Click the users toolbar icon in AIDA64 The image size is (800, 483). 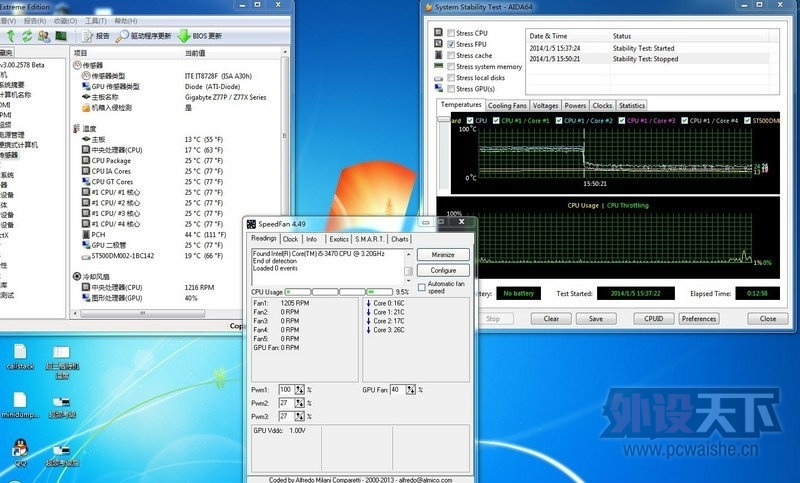click(44, 36)
